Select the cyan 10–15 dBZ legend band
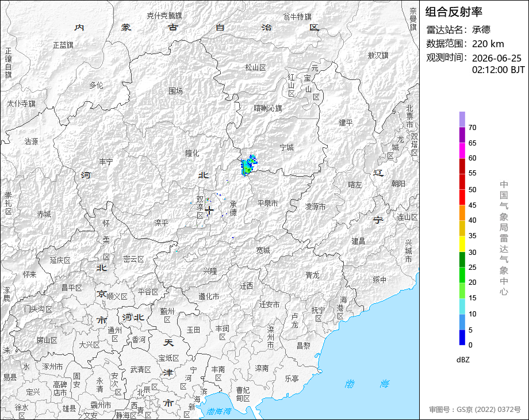The image size is (529, 420). 462,306
